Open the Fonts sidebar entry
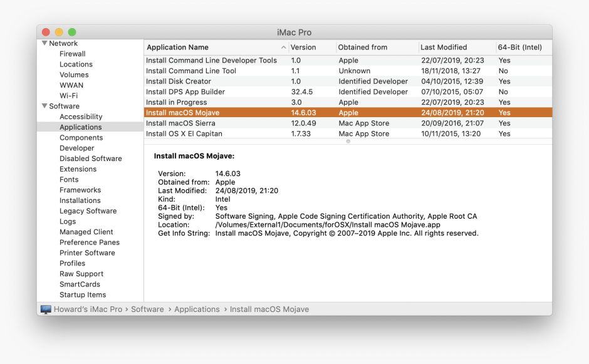 click(x=69, y=180)
